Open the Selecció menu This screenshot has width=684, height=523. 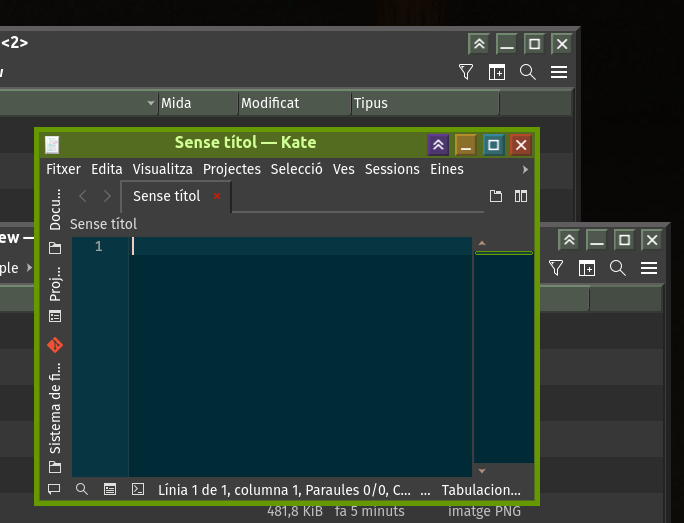[x=296, y=169]
